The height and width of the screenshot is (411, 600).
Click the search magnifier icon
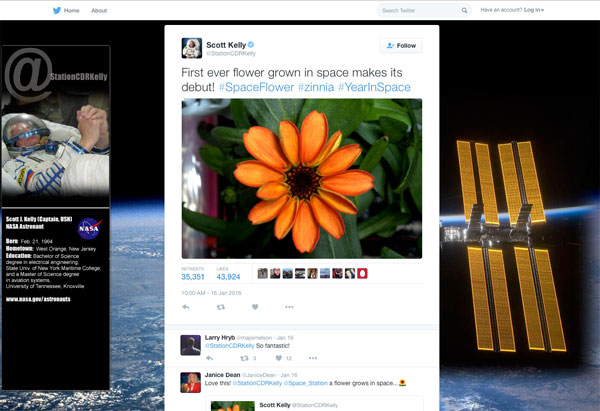[464, 10]
